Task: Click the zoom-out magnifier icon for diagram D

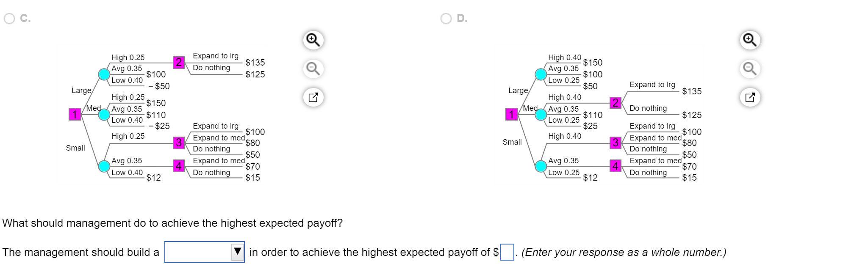Action: tap(749, 69)
